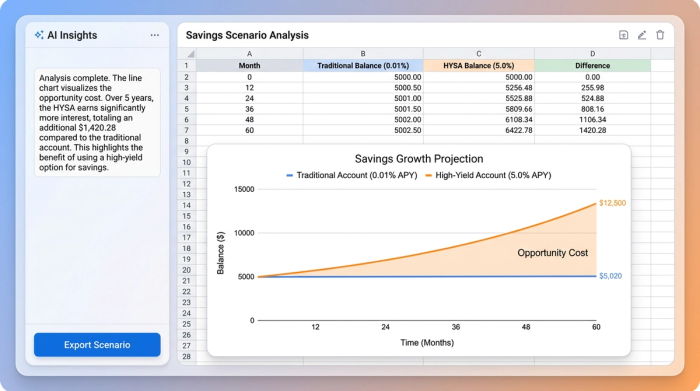Select row 8 header number

187,141
